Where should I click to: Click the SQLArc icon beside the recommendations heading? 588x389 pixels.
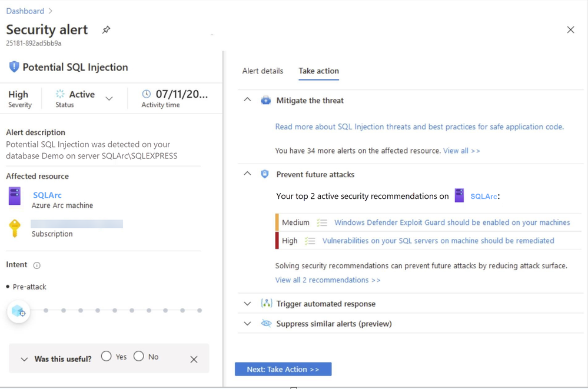[459, 195]
